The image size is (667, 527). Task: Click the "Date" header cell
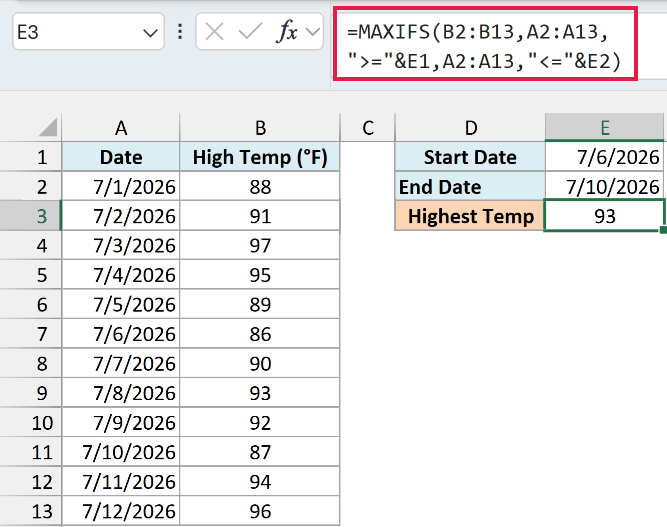coord(121,157)
